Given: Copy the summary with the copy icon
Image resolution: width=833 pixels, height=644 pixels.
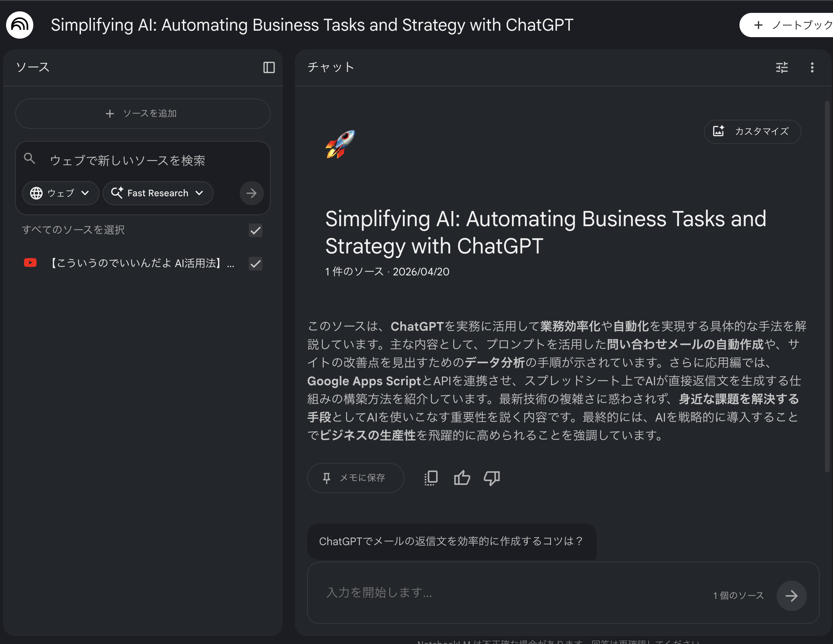Looking at the screenshot, I should click(431, 478).
